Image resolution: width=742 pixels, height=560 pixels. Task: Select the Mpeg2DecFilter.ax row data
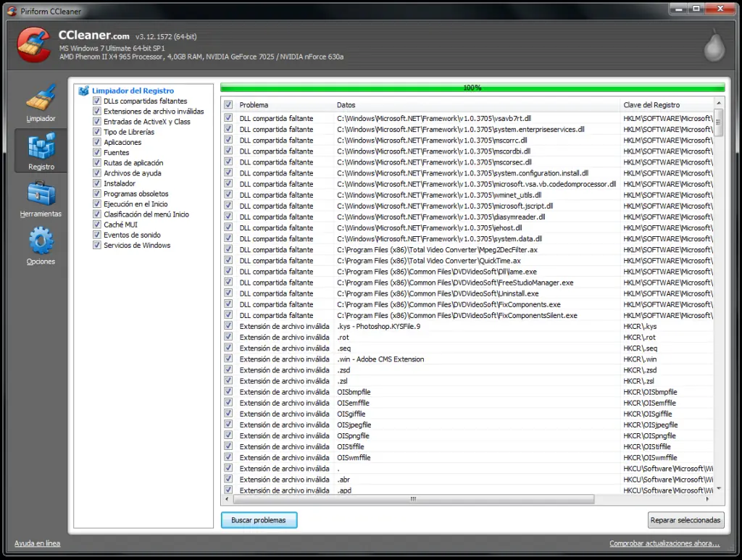[x=437, y=249]
